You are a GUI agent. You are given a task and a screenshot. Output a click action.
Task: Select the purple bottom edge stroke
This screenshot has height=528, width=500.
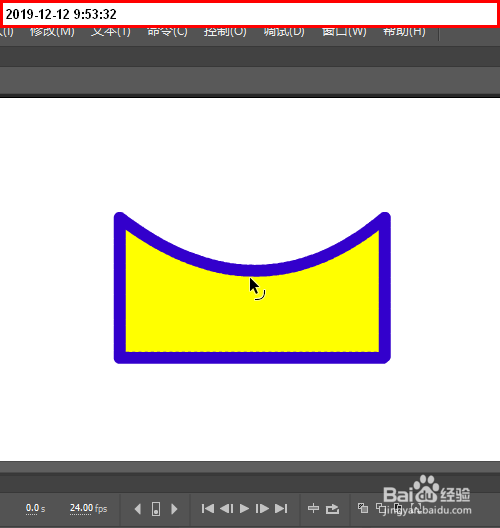[x=252, y=358]
